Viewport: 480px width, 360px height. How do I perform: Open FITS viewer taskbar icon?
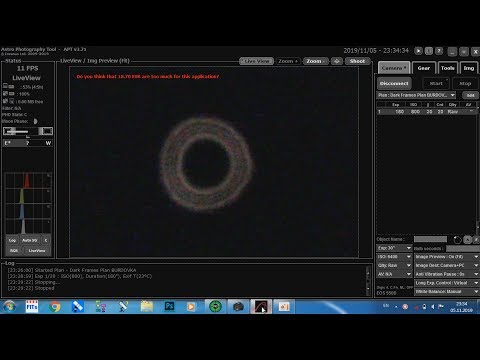pos(32,306)
